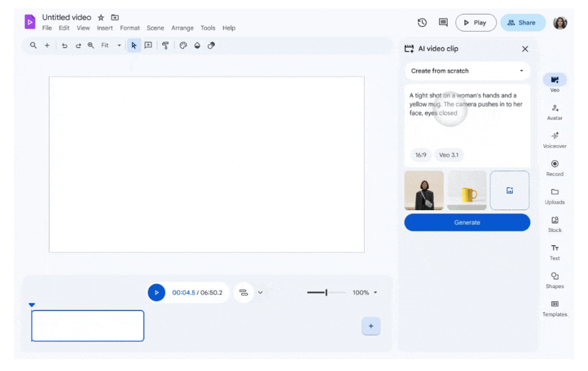Open the 100% timeline zoom dropdown
Screen dimensions: 588x371
tap(365, 293)
